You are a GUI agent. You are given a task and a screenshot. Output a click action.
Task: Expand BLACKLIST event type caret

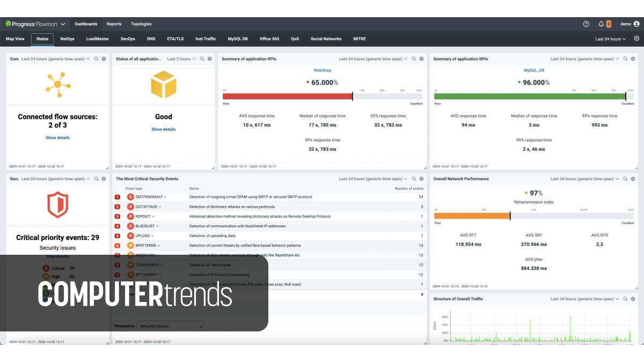click(157, 226)
